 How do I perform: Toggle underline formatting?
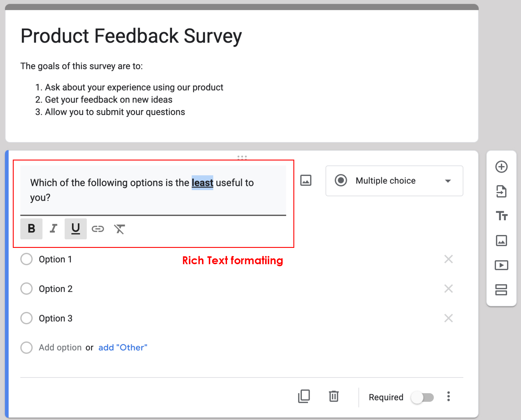76,229
